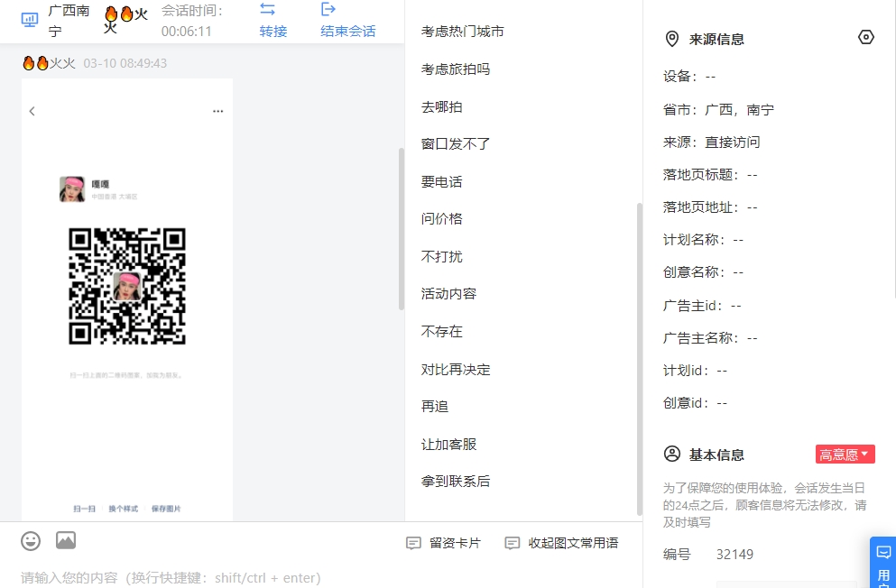Click the monitor device icon in header
This screenshot has height=588, width=896.
point(30,20)
